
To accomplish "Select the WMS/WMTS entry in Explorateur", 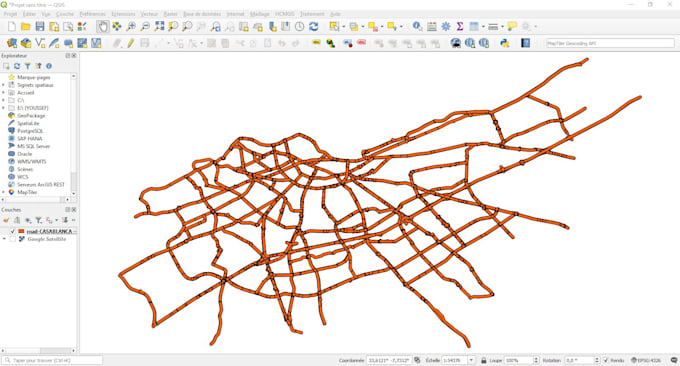I will tap(31, 161).
